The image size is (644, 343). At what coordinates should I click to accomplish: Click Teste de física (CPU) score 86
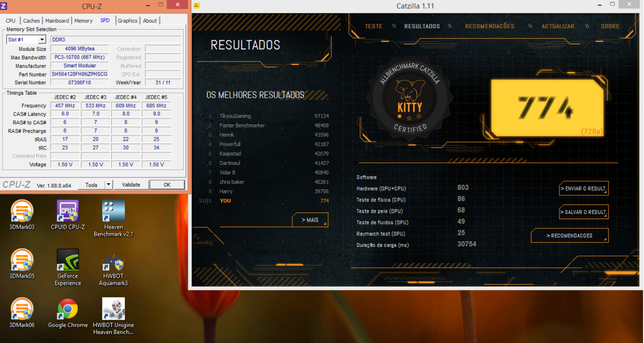pyautogui.click(x=461, y=199)
